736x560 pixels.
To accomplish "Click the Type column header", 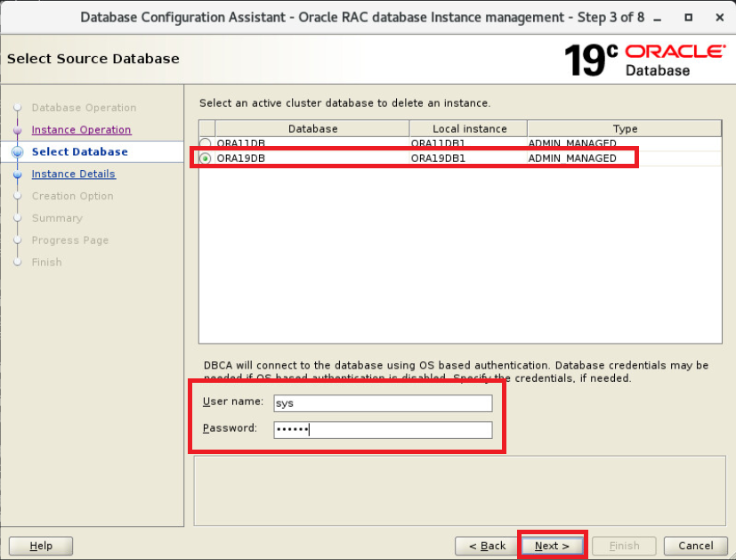I will pos(625,128).
